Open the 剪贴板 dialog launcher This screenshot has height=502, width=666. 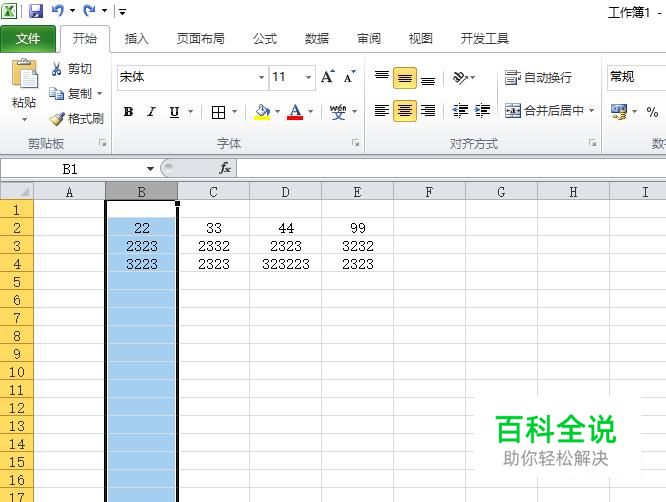pos(102,143)
